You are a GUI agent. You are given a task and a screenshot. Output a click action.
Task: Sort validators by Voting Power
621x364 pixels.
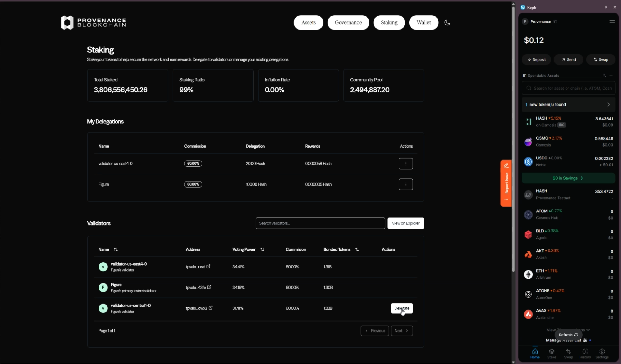tap(262, 249)
